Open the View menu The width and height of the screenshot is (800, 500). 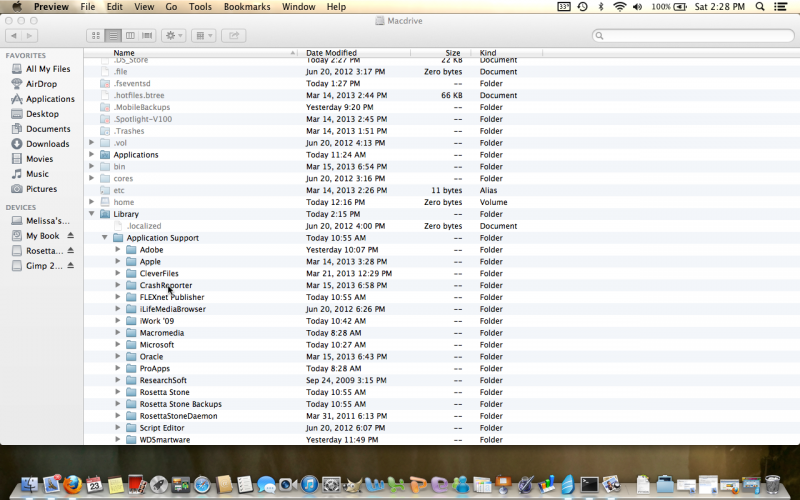[x=144, y=7]
